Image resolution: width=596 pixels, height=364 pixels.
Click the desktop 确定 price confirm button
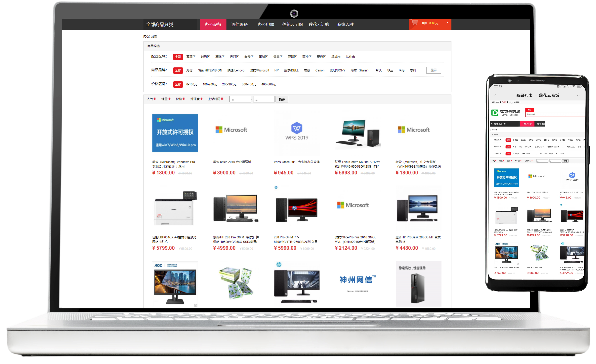[282, 99]
